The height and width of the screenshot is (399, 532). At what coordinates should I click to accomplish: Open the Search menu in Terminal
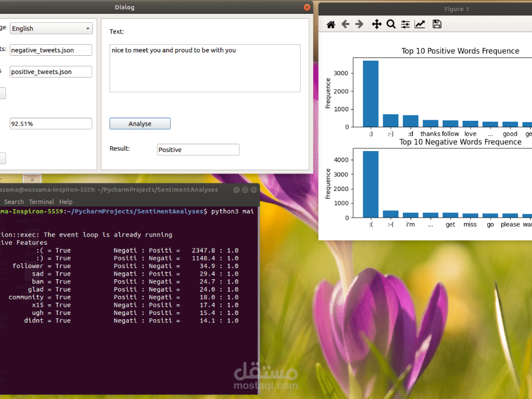pyautogui.click(x=14, y=202)
